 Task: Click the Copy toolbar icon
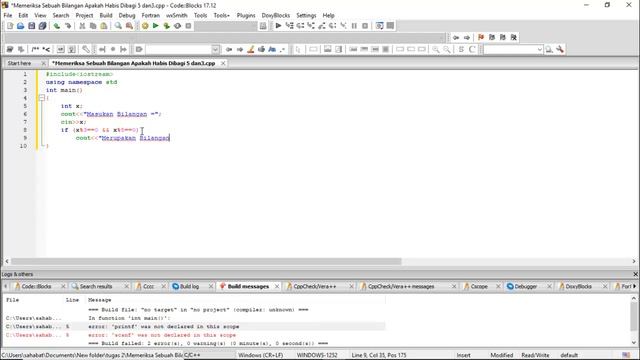[x=93, y=26]
